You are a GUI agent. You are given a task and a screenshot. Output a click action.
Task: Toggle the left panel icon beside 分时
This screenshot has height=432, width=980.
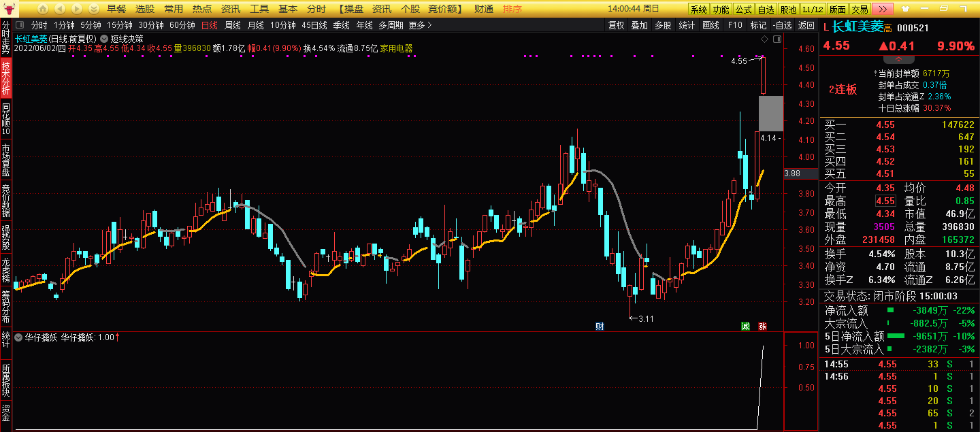tap(20, 25)
